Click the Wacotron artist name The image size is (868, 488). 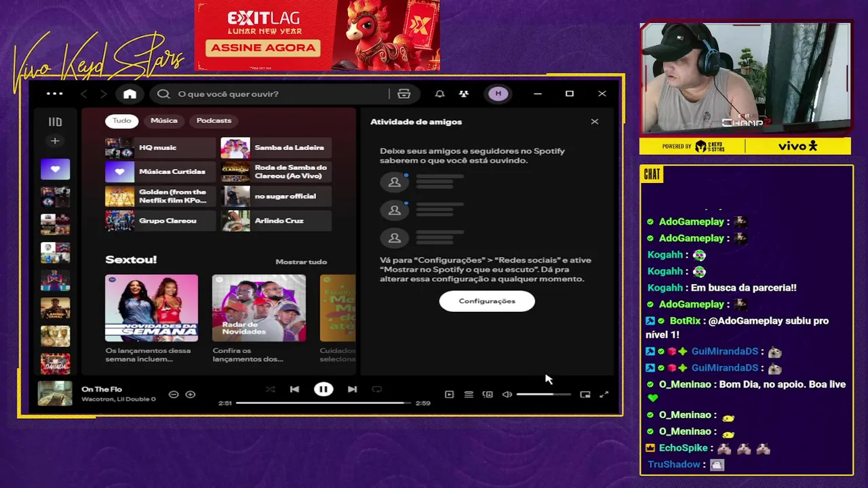pos(98,399)
